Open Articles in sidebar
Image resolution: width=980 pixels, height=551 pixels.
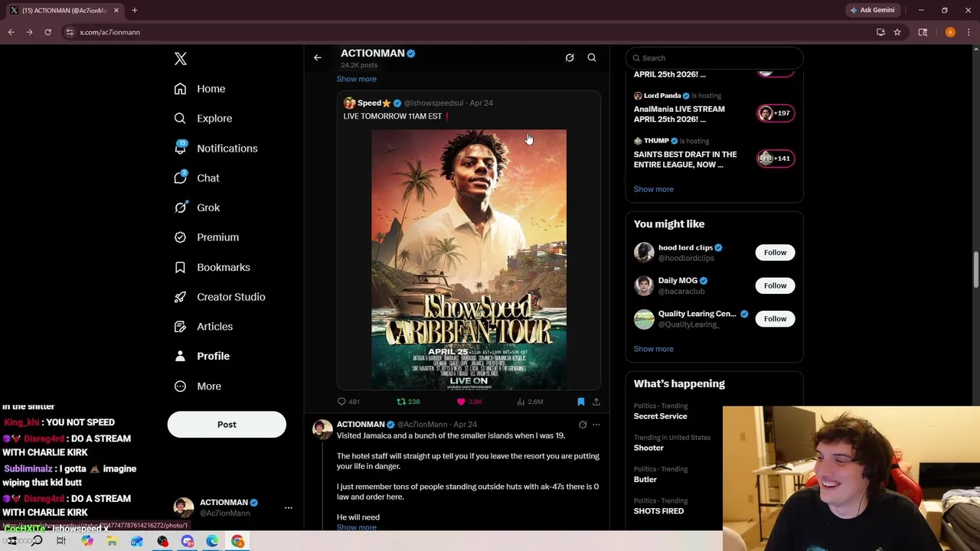[x=204, y=327]
